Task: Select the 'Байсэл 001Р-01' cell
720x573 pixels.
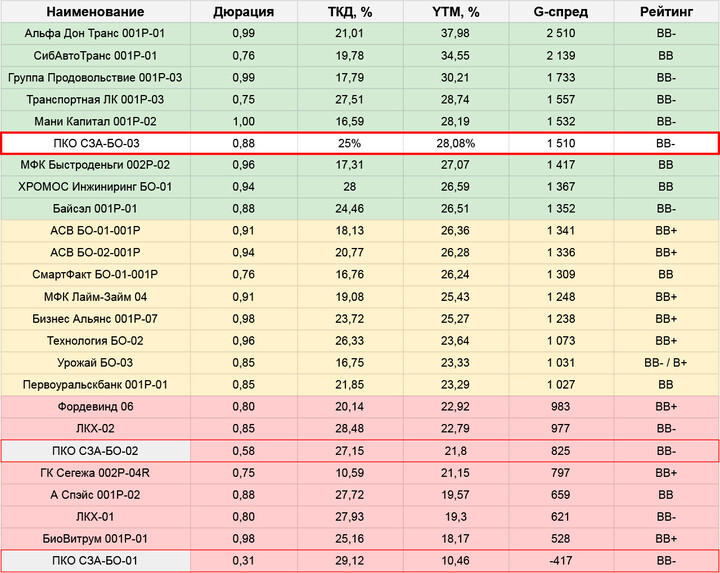Action: 96,209
